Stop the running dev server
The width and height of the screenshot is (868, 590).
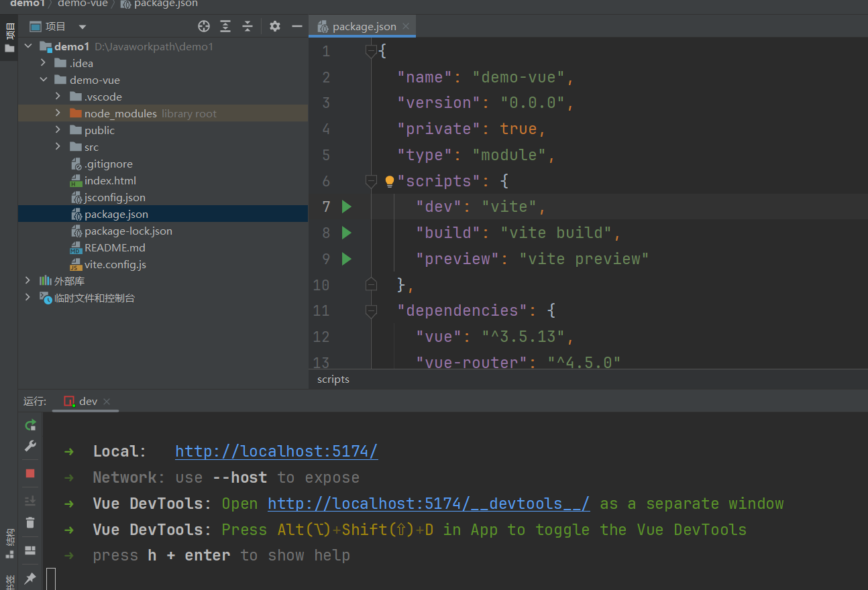click(30, 473)
